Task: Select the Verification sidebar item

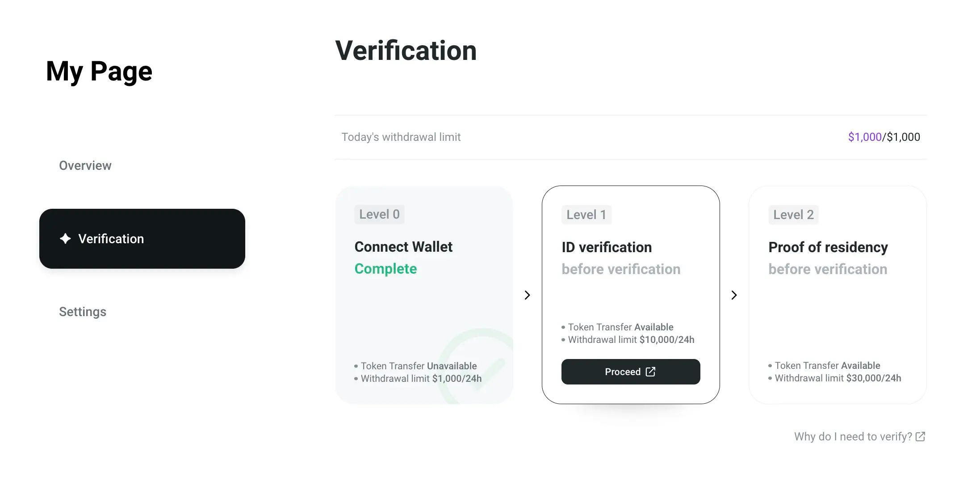Action: (142, 239)
